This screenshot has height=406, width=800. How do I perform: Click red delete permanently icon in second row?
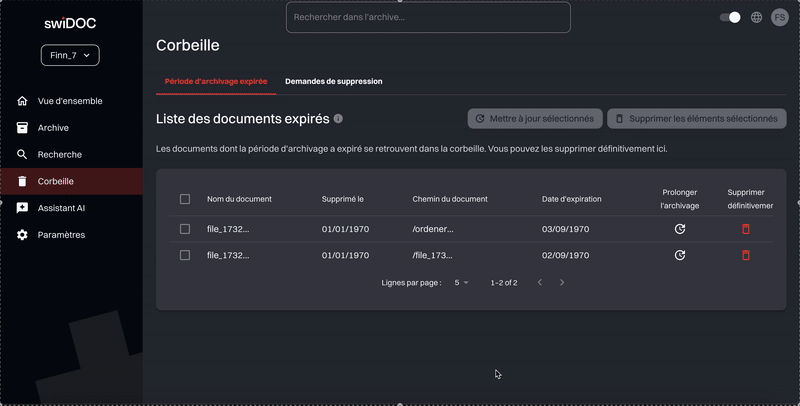(x=745, y=255)
